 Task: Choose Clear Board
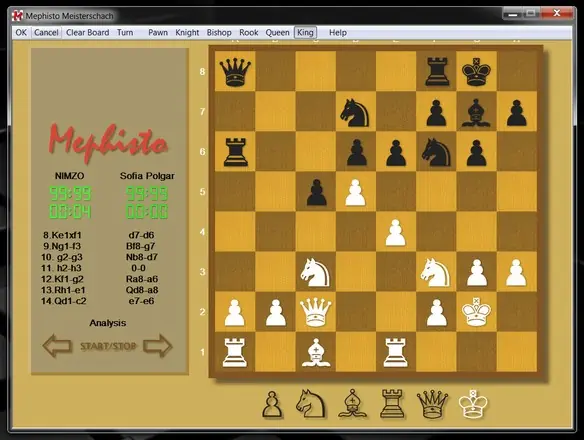(x=88, y=32)
